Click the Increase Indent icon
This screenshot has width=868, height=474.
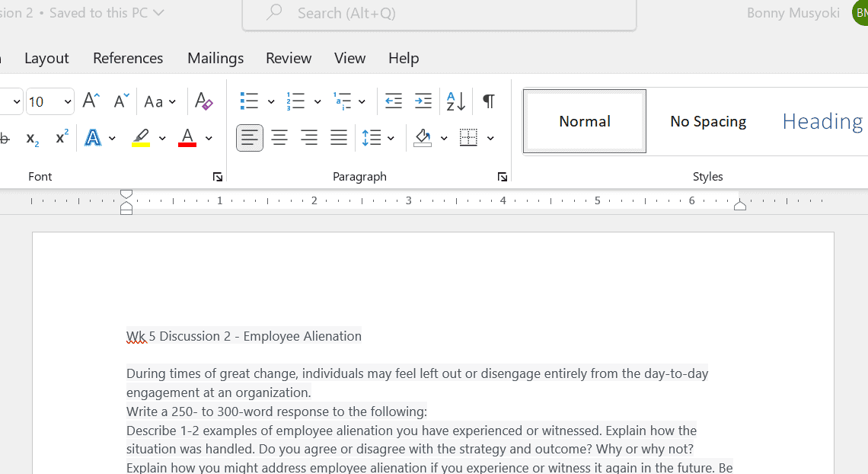(423, 101)
